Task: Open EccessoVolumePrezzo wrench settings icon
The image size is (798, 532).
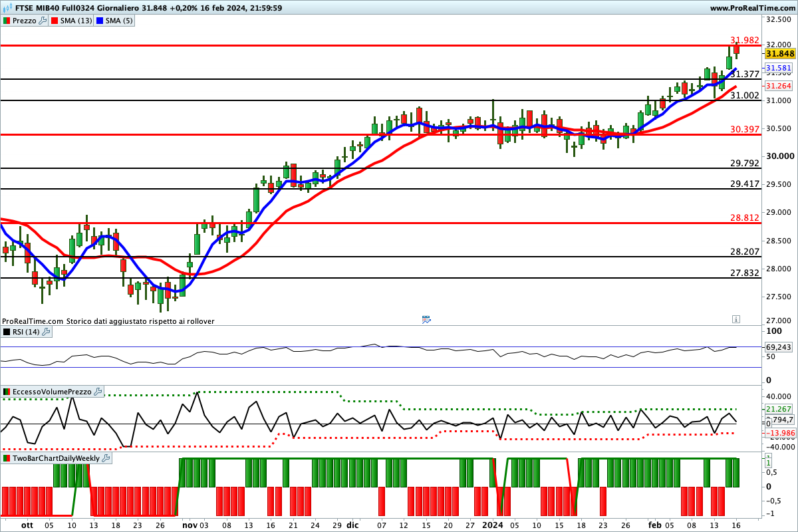Action: pos(98,392)
